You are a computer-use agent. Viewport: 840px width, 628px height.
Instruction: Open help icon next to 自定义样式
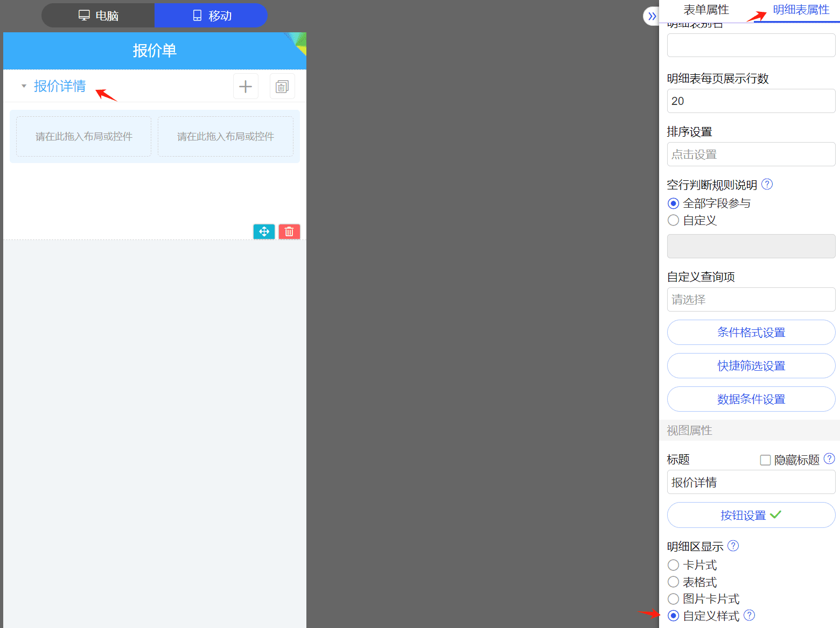click(749, 615)
